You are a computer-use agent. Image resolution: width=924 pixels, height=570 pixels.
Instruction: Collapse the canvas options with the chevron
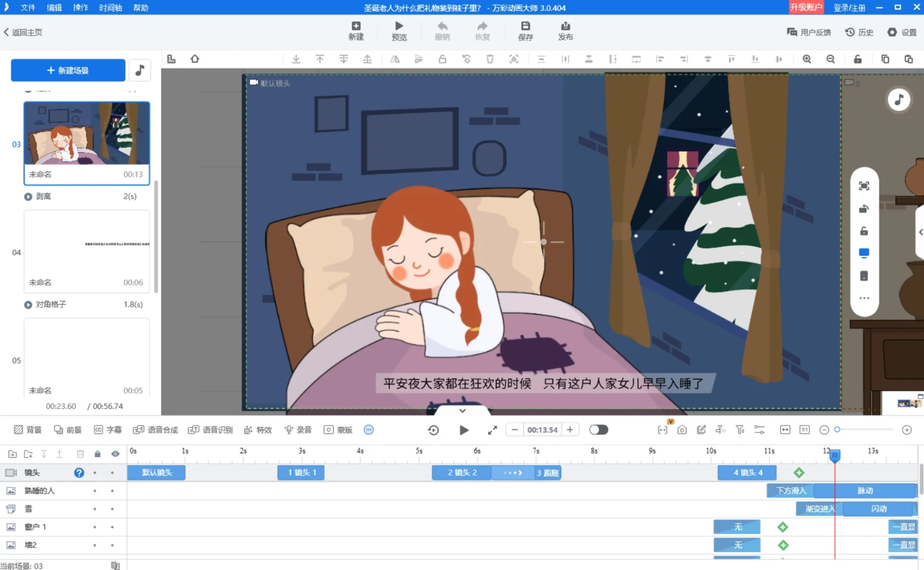463,410
